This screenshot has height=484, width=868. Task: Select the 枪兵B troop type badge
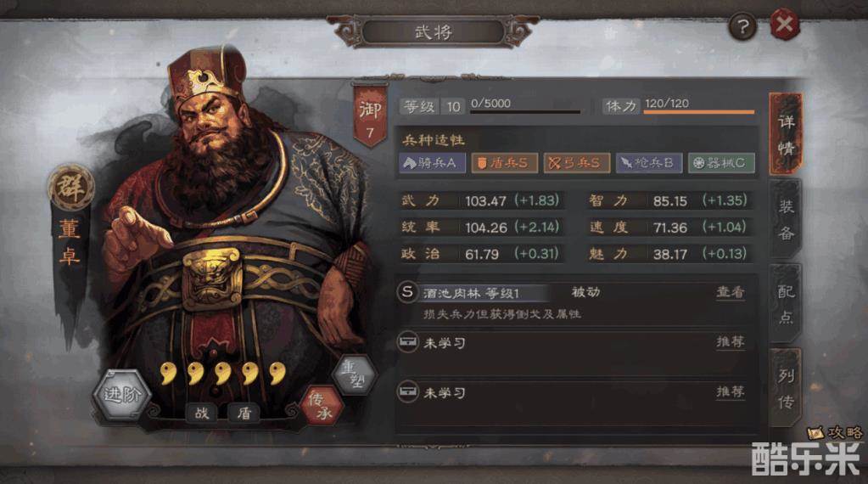point(649,163)
